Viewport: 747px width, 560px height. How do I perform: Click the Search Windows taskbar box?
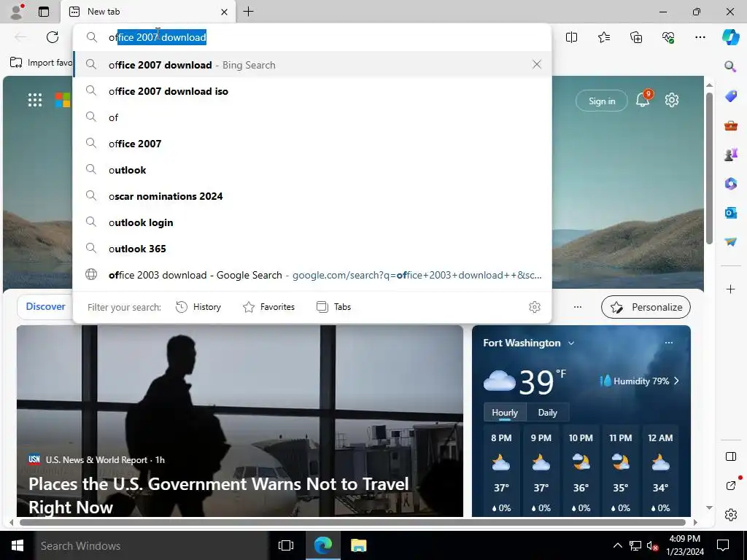tap(152, 545)
